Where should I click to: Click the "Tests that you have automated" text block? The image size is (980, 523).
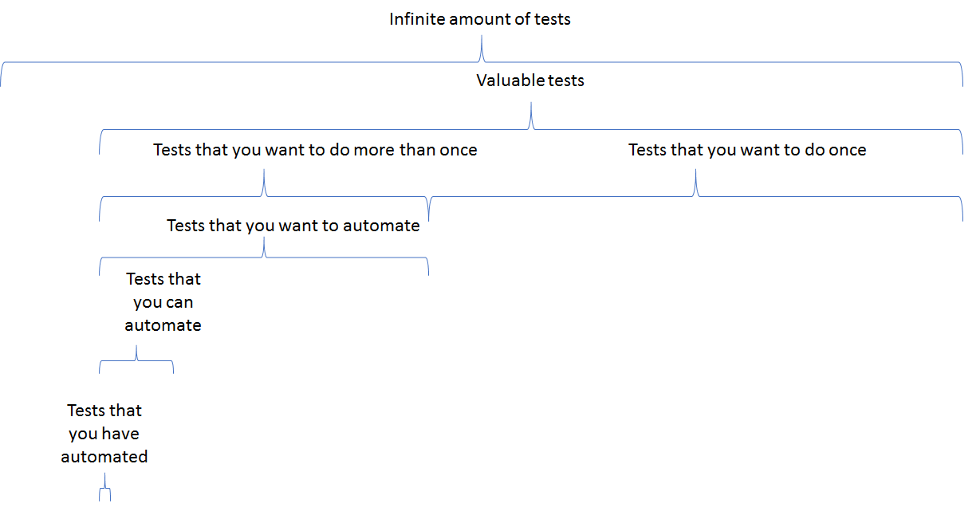click(104, 434)
